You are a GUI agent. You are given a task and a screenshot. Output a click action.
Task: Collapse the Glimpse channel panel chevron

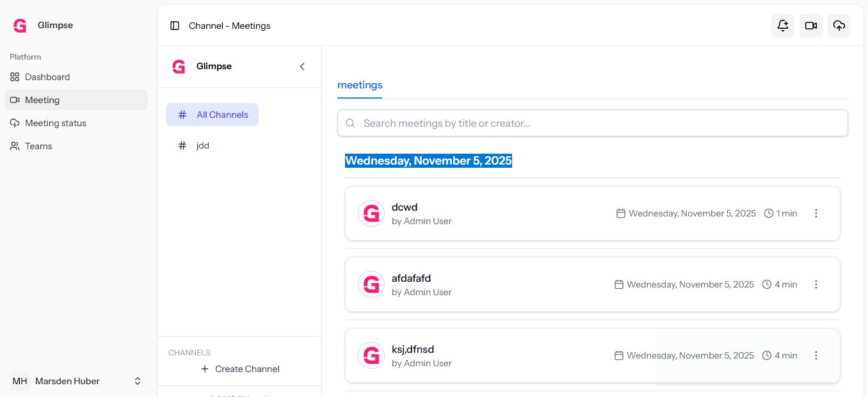302,67
